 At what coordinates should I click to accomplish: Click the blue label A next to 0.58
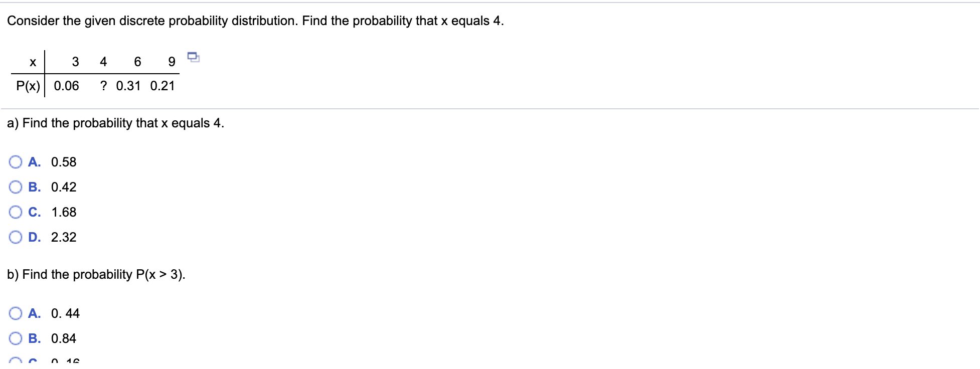coord(34,161)
